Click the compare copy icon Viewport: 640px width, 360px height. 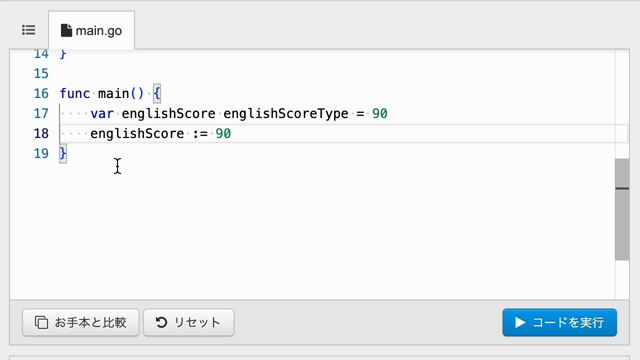pos(41,322)
